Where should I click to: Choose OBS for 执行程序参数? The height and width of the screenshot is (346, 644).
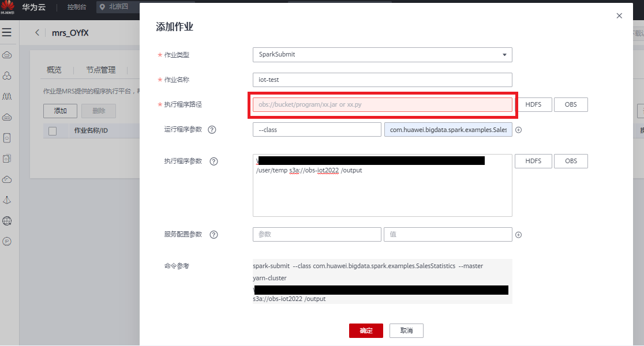[x=571, y=161]
